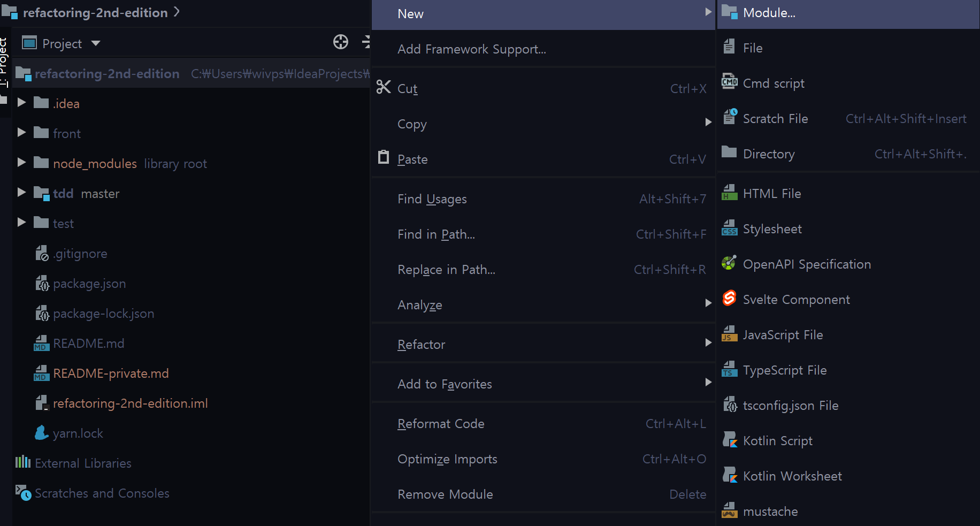Choose Find in Path...
Image resolution: width=980 pixels, height=526 pixels.
pos(543,234)
